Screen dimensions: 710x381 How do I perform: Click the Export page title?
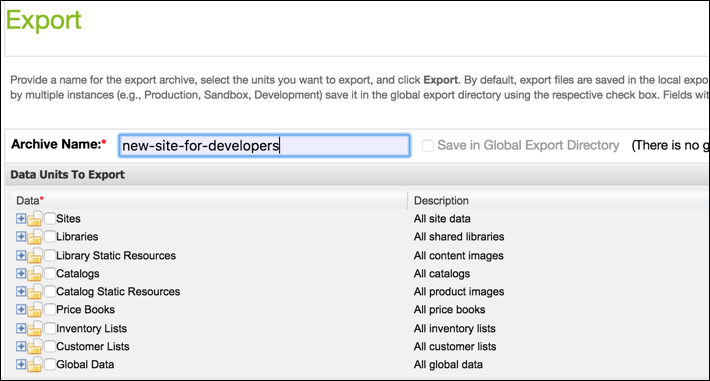[43, 20]
